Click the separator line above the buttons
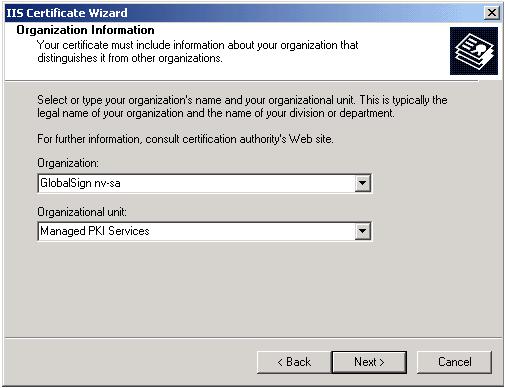 pyautogui.click(x=252, y=338)
